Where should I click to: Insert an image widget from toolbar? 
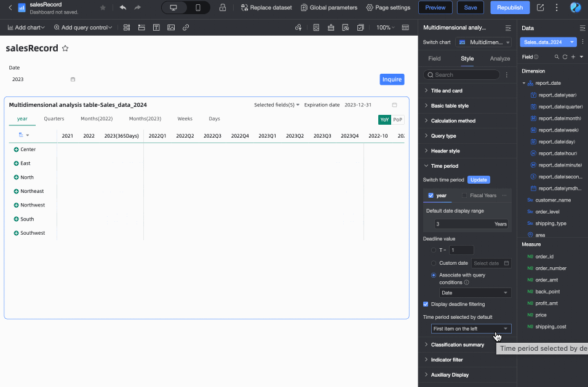(170, 28)
